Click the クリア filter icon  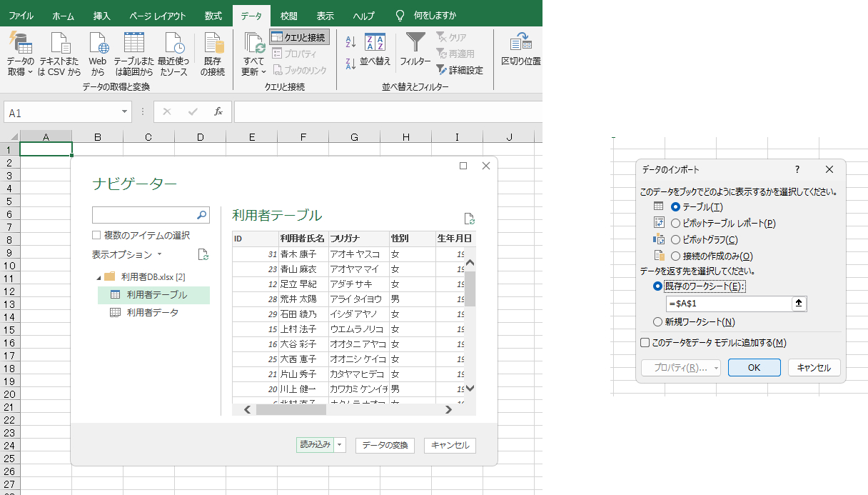451,37
